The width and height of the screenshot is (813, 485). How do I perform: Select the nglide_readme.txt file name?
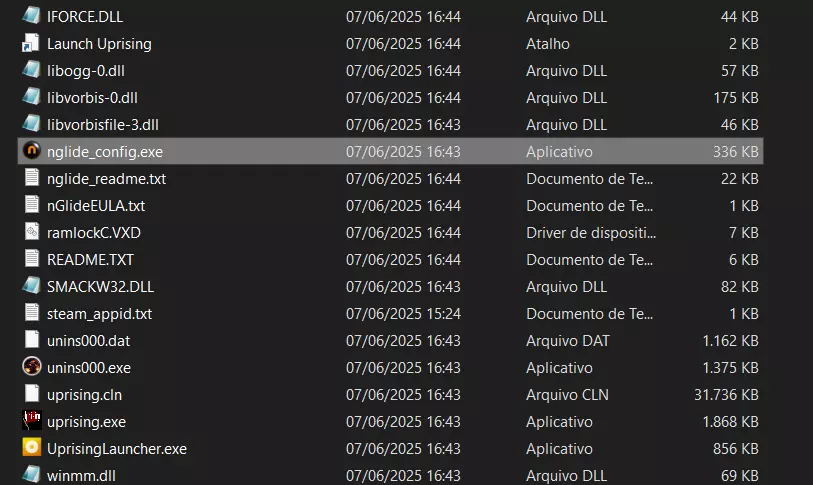pos(106,179)
